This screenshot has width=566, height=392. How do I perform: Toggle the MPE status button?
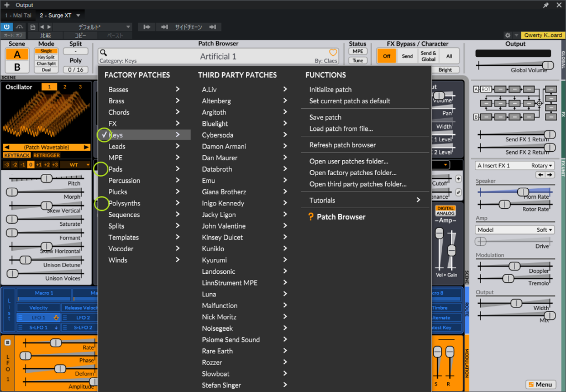(358, 51)
